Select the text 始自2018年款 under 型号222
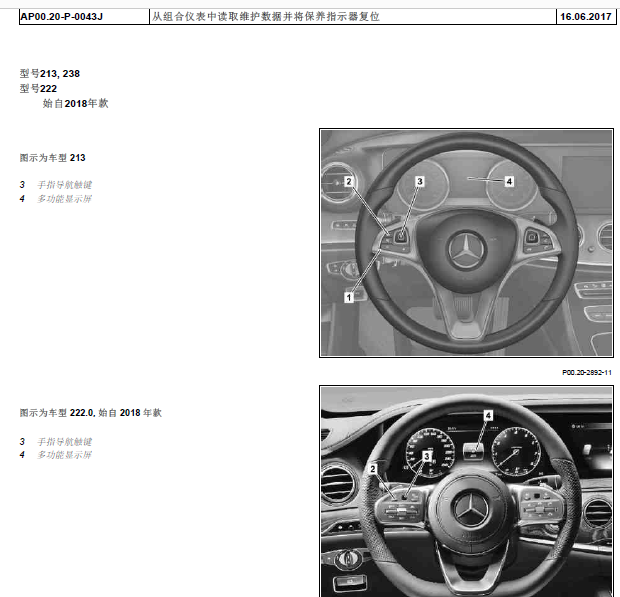The width and height of the screenshot is (620, 597). 76,104
